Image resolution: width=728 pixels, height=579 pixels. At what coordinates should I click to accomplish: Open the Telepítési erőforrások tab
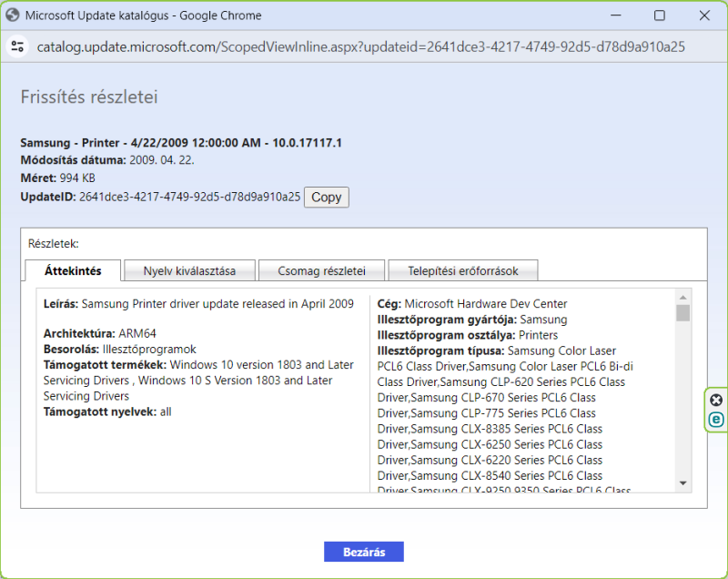coord(463,270)
